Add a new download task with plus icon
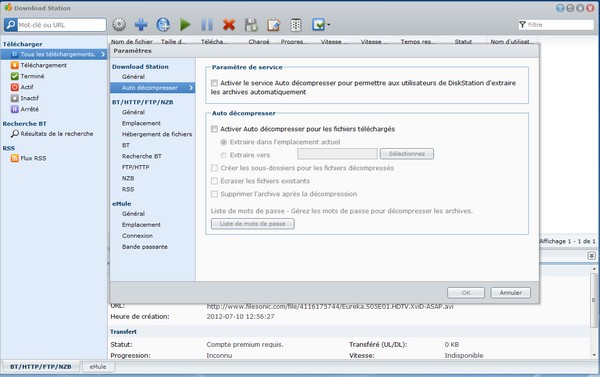 [141, 24]
